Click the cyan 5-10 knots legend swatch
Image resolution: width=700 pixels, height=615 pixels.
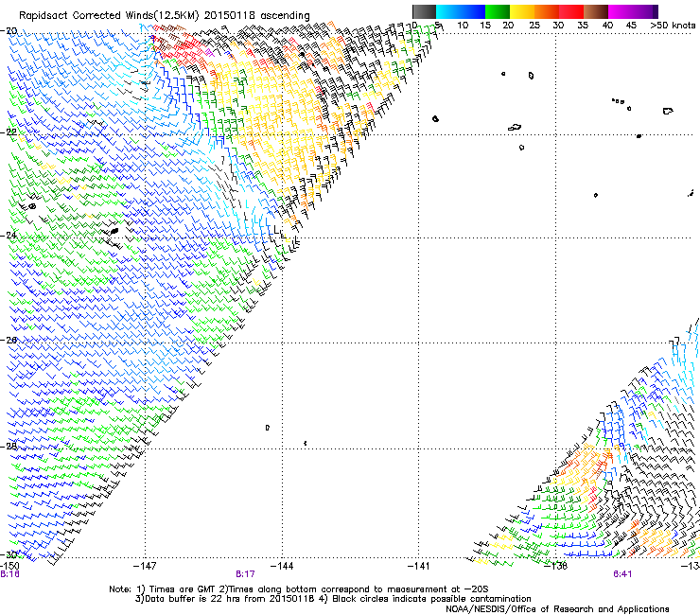[x=447, y=11]
